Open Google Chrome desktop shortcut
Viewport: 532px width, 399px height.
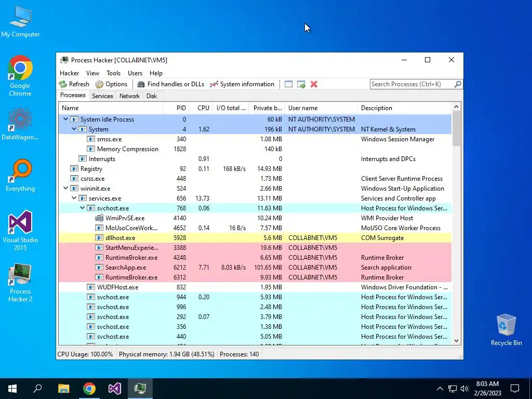click(20, 76)
